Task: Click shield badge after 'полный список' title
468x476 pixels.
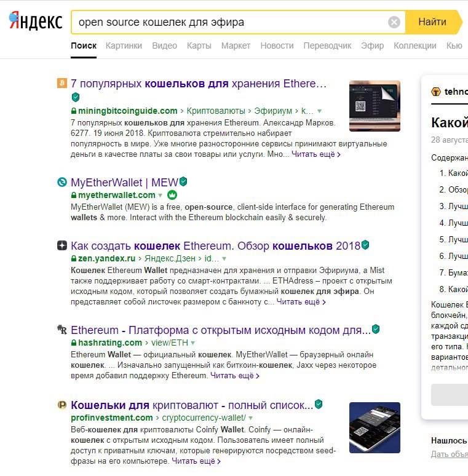Action: (319, 404)
